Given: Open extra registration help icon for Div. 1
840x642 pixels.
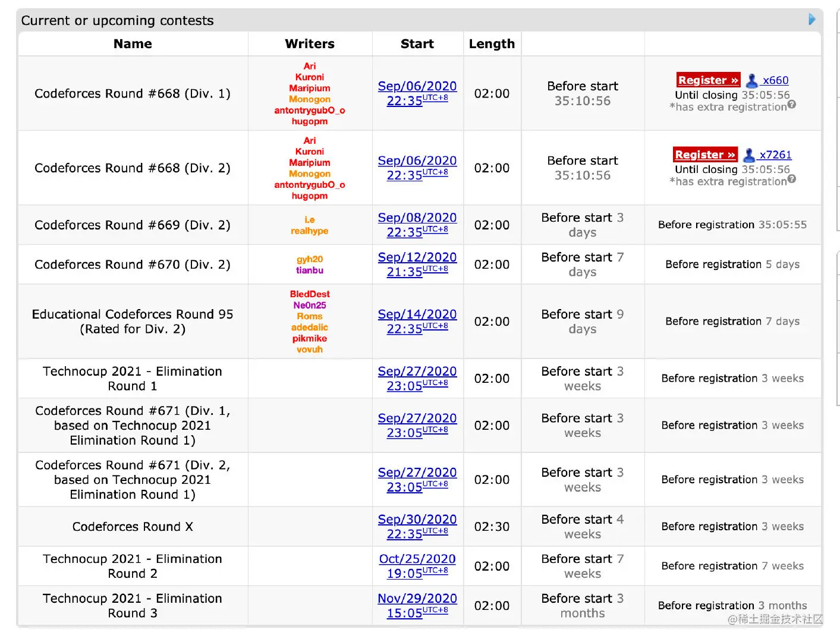Looking at the screenshot, I should point(792,105).
